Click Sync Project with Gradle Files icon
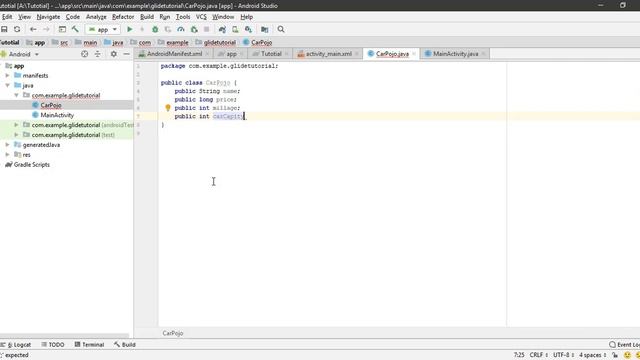Screen dimensions: 640x360 [222, 29]
